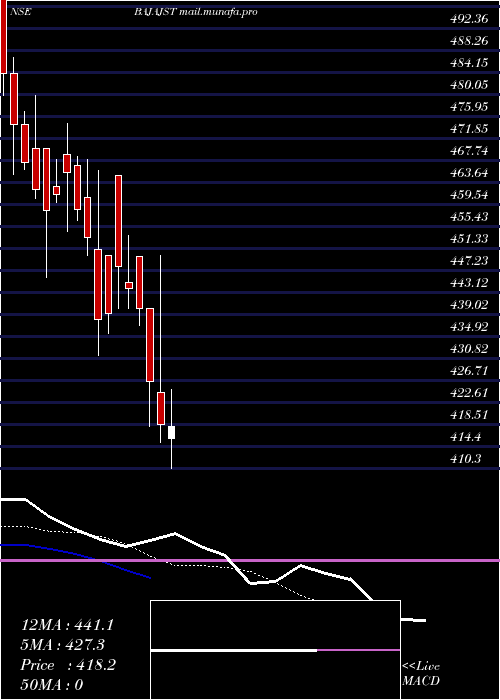Click the BAJAJST mail.munafa.pro title

pyautogui.click(x=196, y=12)
